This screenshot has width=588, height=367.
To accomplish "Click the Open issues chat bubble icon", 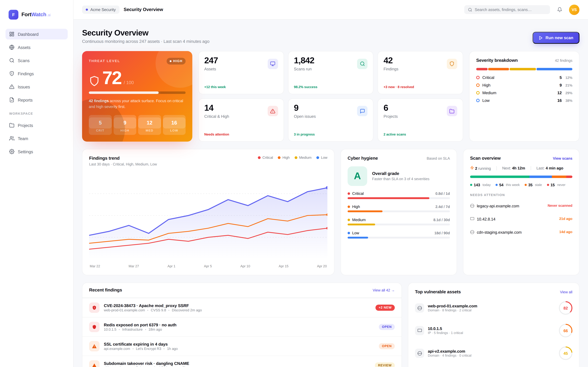I will point(362,111).
